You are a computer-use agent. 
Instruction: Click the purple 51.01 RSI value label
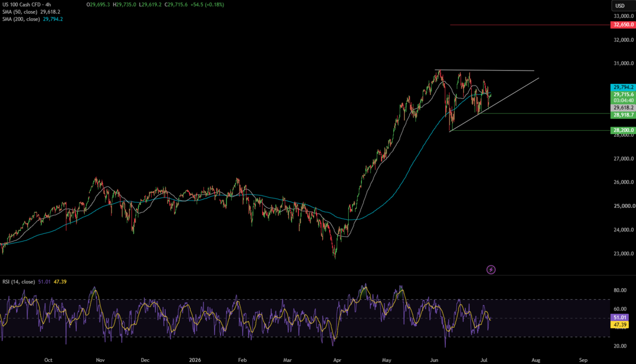point(621,318)
